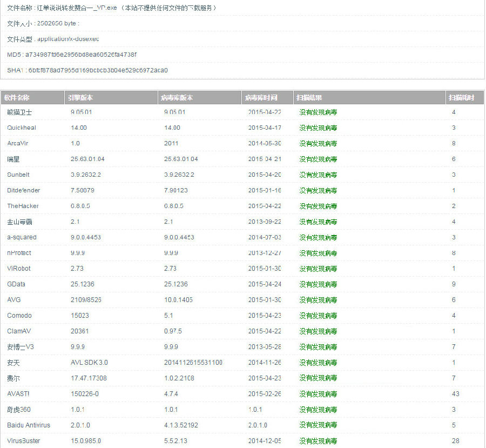The width and height of the screenshot is (486, 448).
Task: Click engine version 9.0.0.4453 for a-squared
Action: [86, 237]
